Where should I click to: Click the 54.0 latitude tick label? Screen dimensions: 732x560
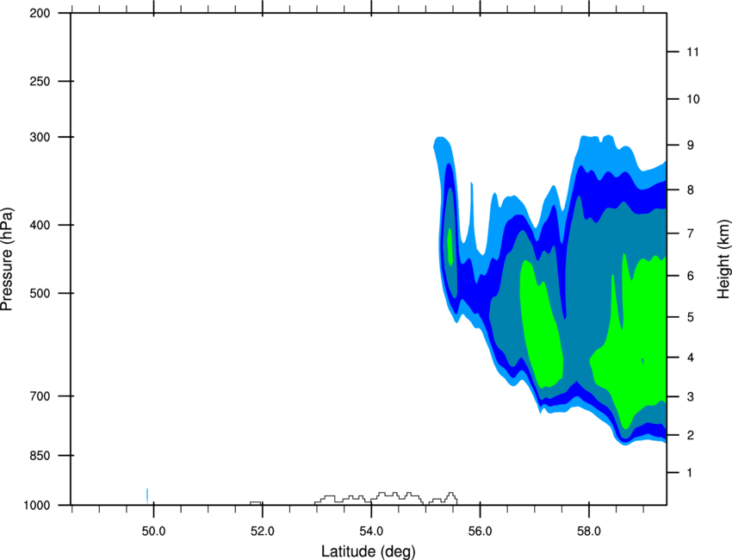[371, 532]
